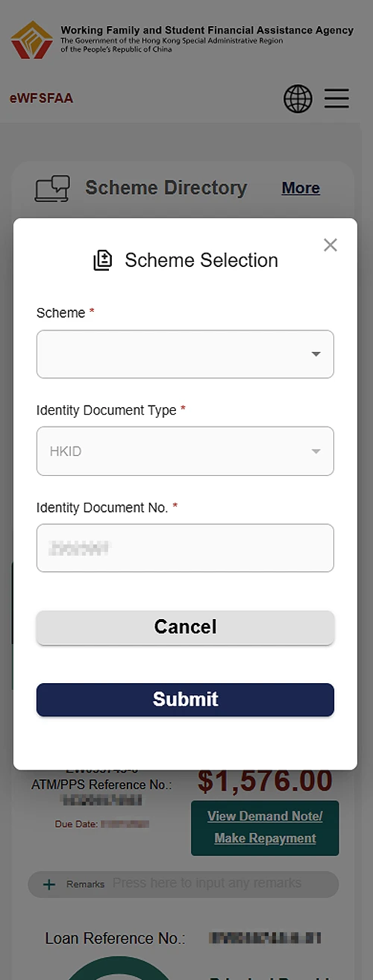Open the More link in Scheme Directory
Screen dimensions: 373x980
coord(301,188)
